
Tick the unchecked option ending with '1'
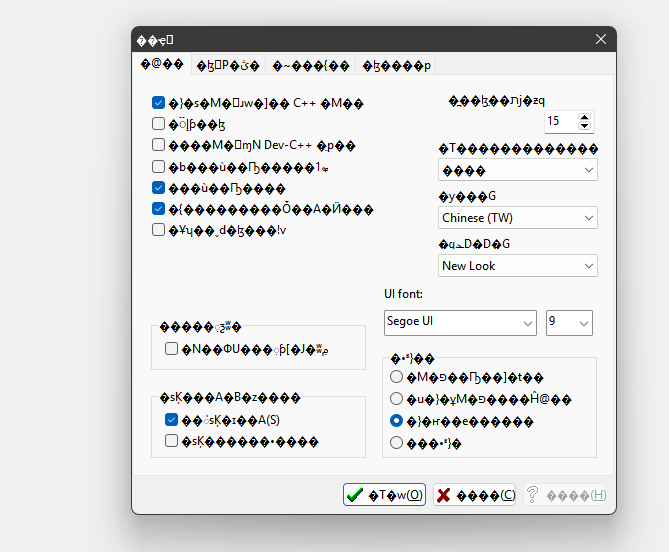[158, 166]
